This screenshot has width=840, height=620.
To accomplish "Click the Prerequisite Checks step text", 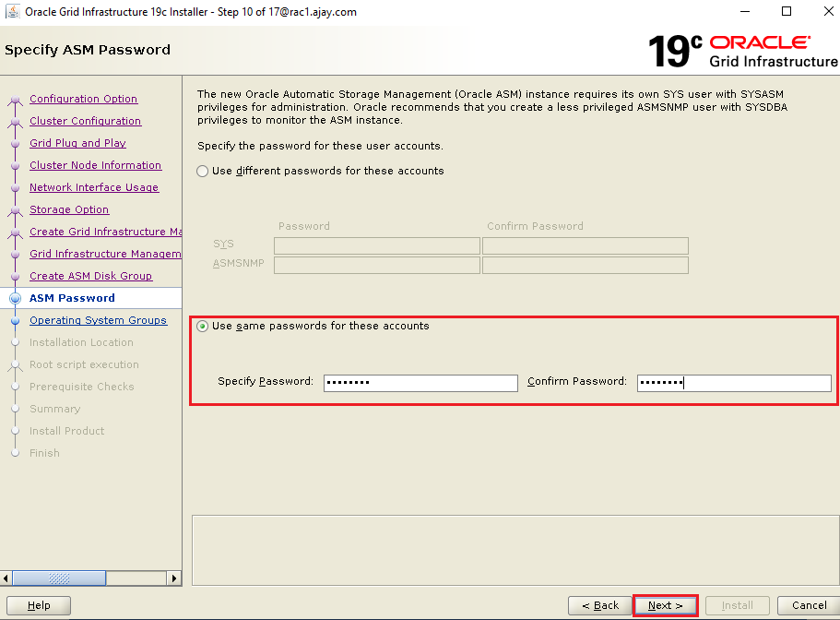I will [82, 387].
